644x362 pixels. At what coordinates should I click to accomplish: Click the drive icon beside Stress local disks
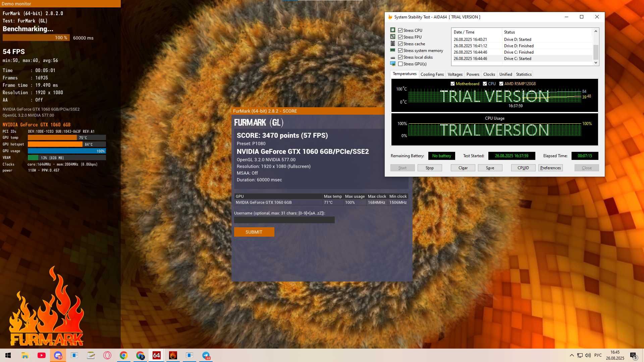pos(392,57)
